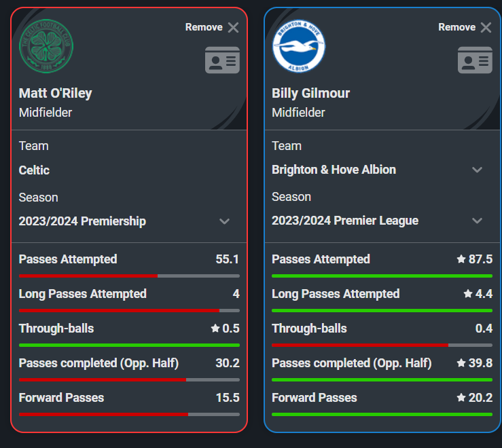
Task: Click the Matt O'Riley player name
Action: click(56, 94)
